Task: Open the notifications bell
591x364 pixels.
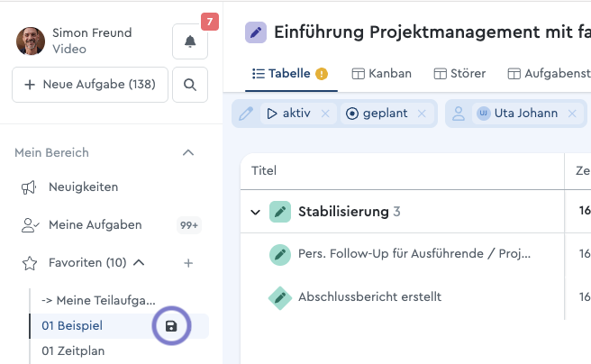Action: [189, 41]
